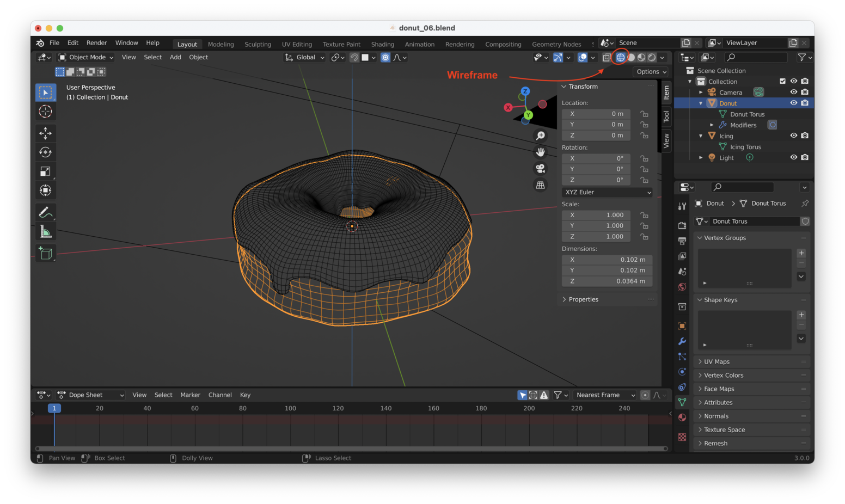Disable Camera rendering with the camera toggle

pyautogui.click(x=805, y=92)
